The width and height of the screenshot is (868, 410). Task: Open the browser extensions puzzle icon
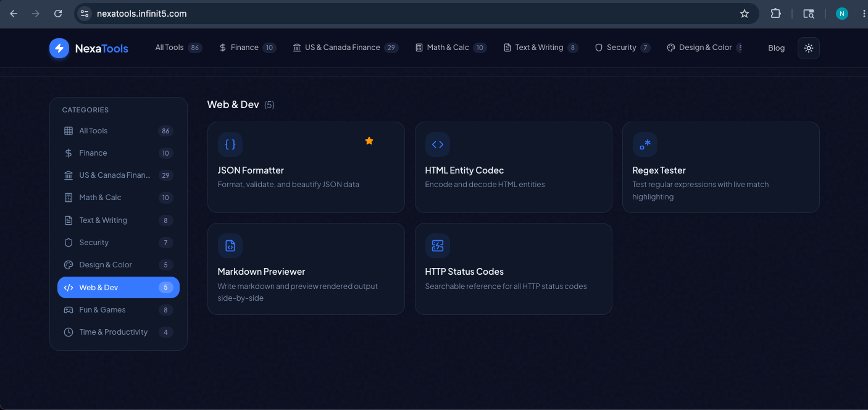[x=776, y=14]
